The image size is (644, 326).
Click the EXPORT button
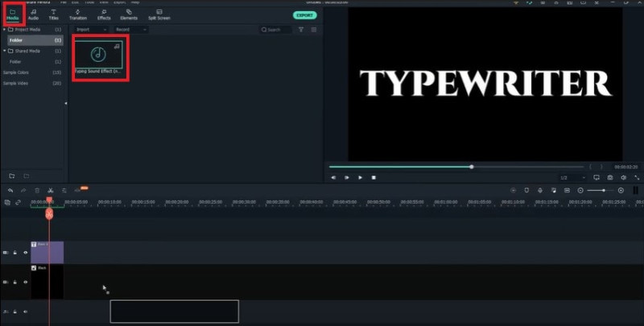(305, 15)
